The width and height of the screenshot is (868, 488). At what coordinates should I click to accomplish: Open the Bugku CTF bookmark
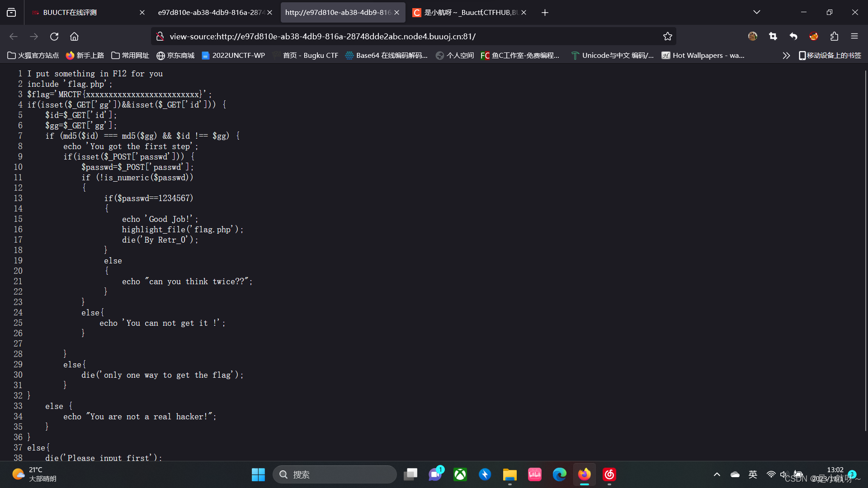tap(310, 55)
